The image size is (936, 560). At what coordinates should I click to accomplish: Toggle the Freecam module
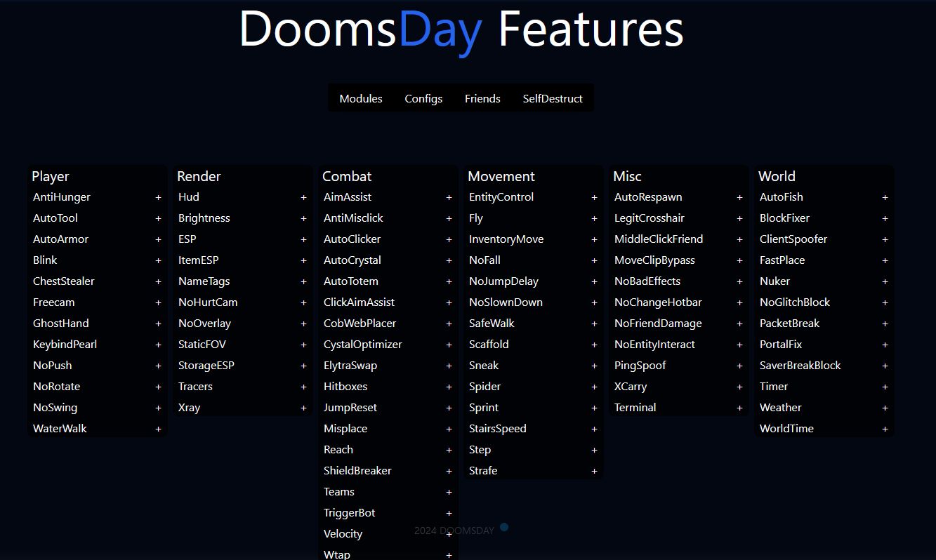54,302
